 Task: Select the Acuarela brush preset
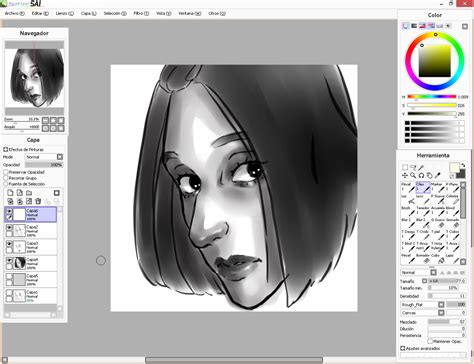pyautogui.click(x=438, y=211)
